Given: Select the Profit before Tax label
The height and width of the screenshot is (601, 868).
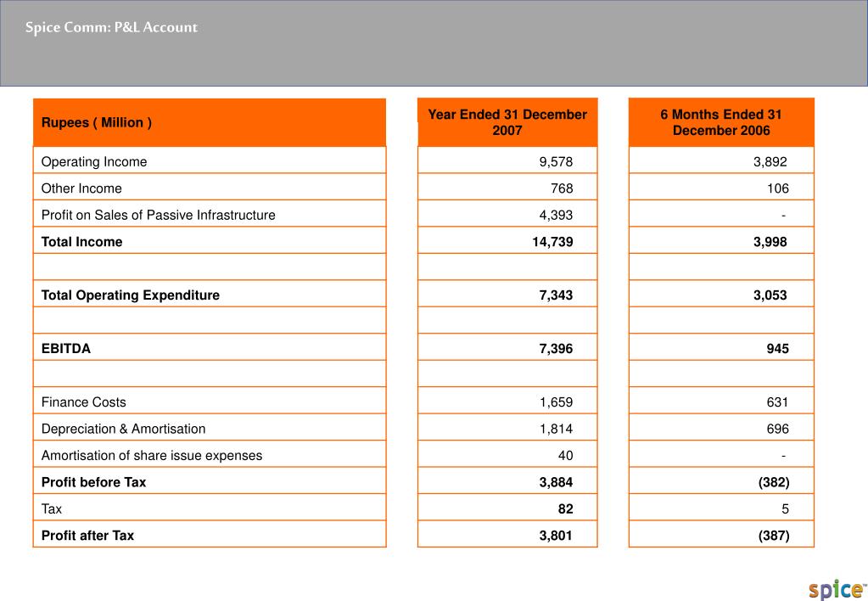Looking at the screenshot, I should click(x=93, y=482).
